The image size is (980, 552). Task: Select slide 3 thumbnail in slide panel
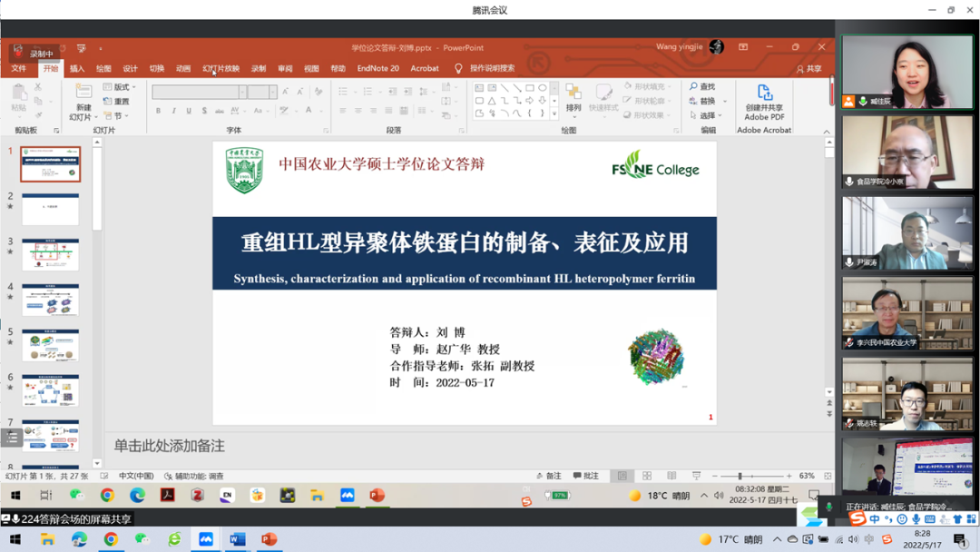(x=51, y=253)
